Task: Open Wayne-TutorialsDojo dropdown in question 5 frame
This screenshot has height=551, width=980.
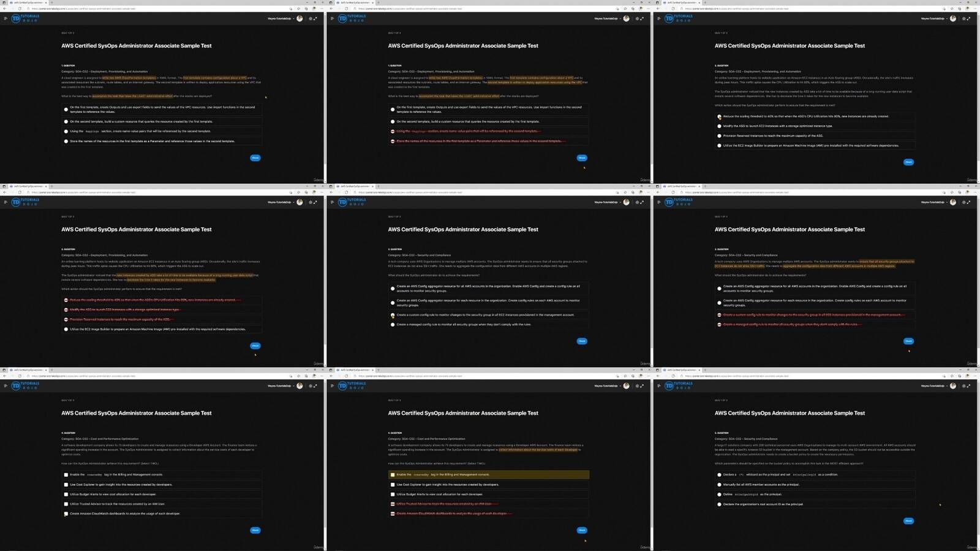Action: [933, 386]
